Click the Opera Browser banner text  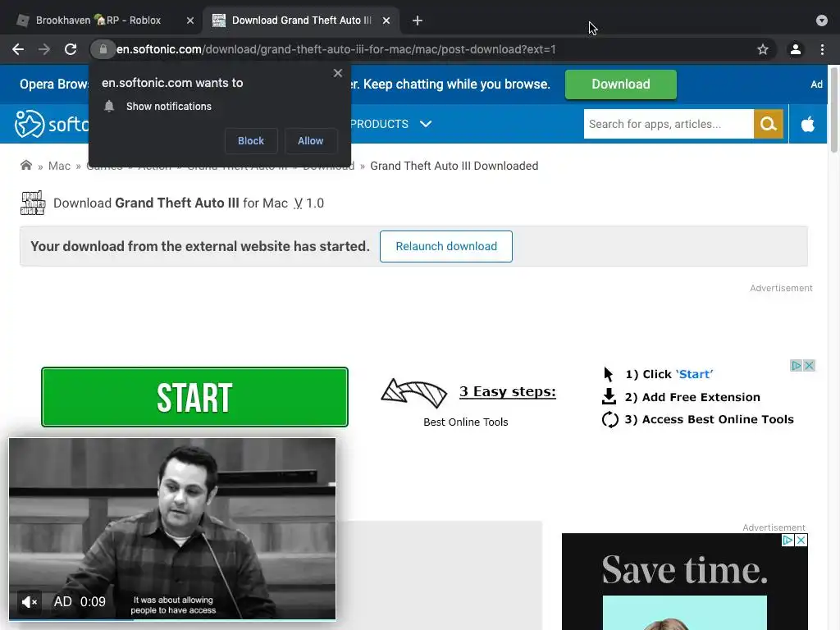click(53, 84)
